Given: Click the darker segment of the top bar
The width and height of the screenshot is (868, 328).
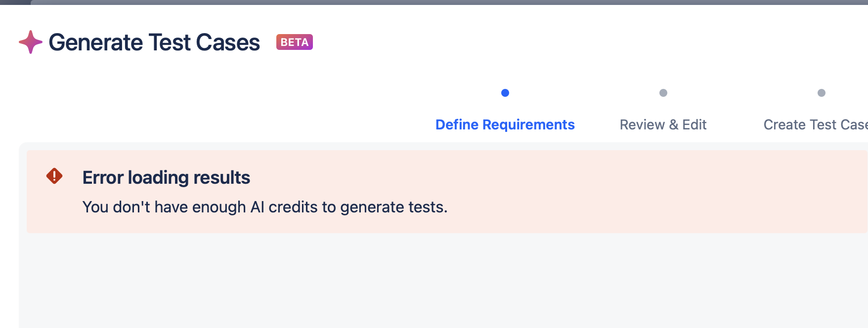Looking at the screenshot, I should click(x=15, y=2).
